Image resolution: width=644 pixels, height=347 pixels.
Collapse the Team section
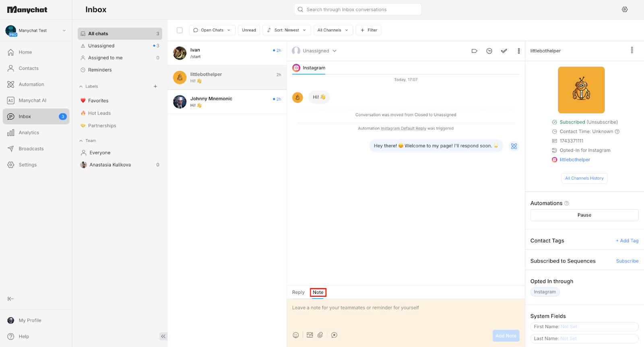pyautogui.click(x=88, y=141)
